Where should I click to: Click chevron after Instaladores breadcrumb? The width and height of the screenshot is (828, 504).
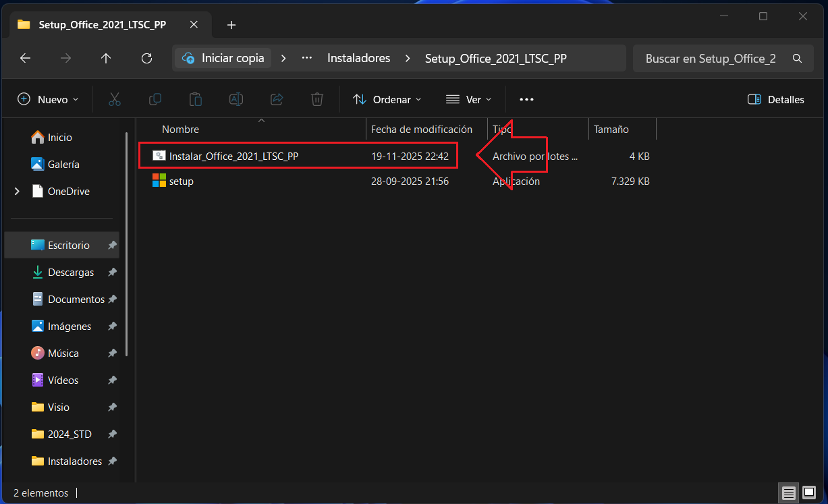tap(408, 59)
